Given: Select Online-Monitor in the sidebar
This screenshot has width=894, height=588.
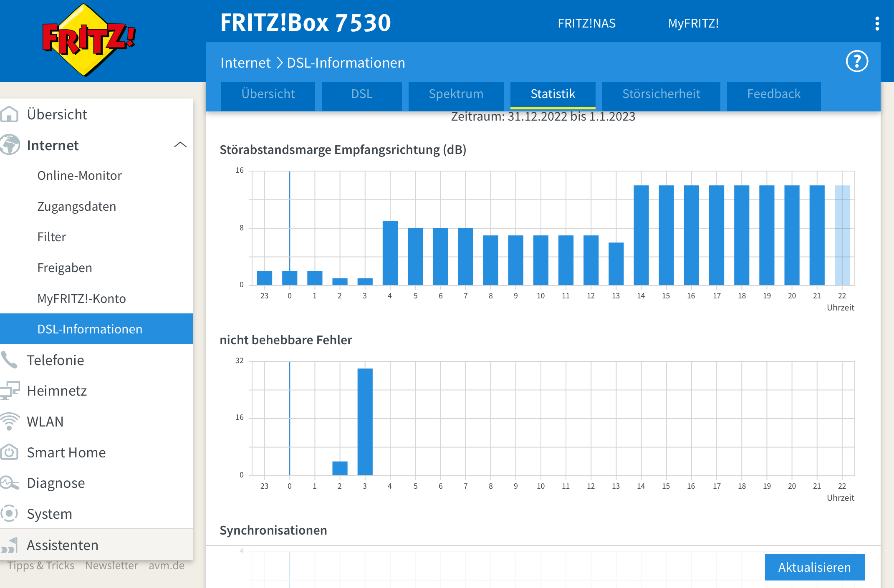Looking at the screenshot, I should coord(79,176).
